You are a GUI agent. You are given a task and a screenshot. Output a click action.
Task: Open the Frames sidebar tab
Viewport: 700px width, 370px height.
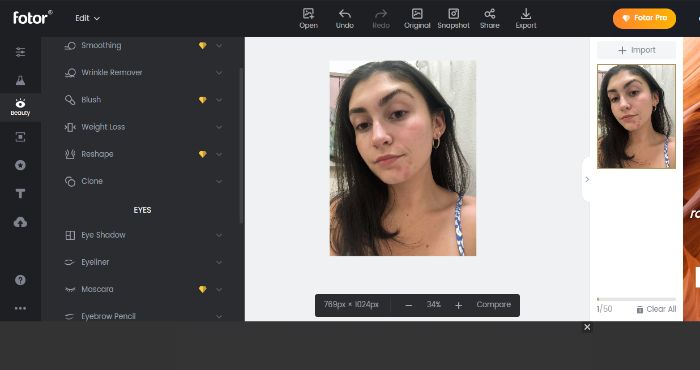click(x=21, y=137)
